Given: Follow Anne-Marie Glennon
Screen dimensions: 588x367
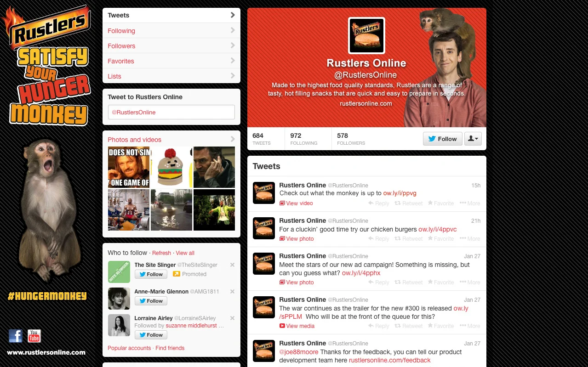Looking at the screenshot, I should click(151, 301).
